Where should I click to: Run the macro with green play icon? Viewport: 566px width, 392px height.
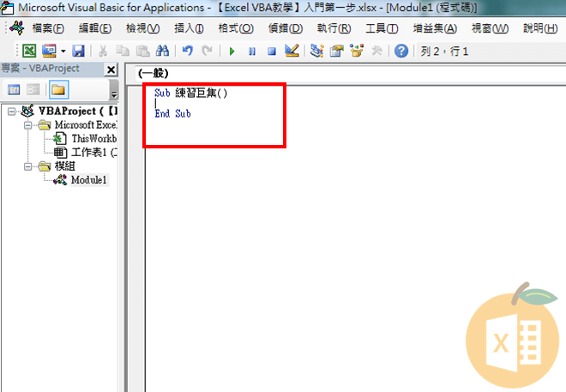pyautogui.click(x=232, y=51)
